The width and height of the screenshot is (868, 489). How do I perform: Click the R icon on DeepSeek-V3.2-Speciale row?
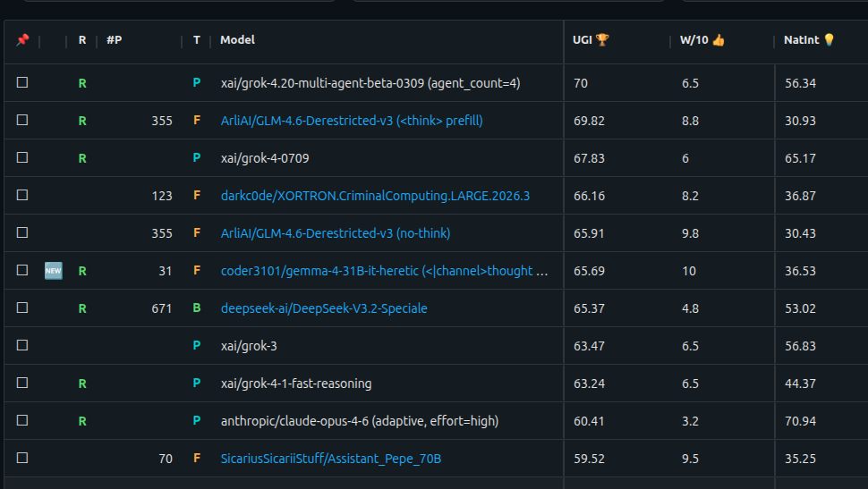coord(82,308)
